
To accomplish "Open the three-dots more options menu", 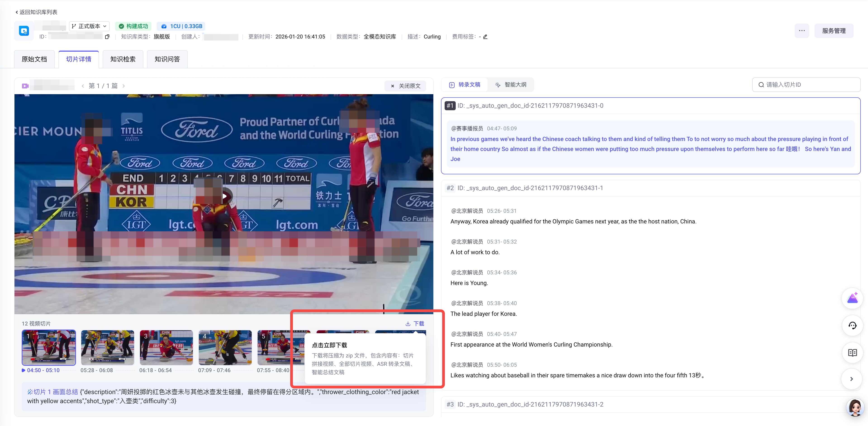I will pos(802,31).
